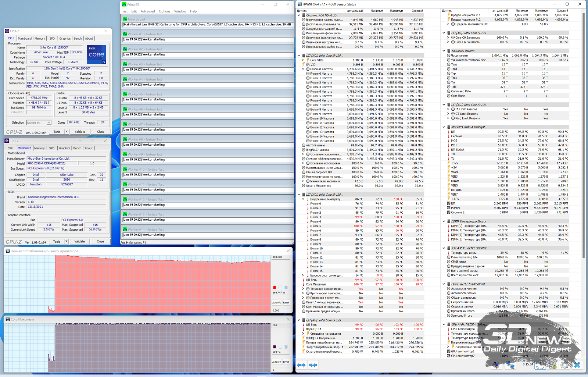Screen dimensions: 588x377
Task: Click the Worker #1 Torture Test window icon
Action: (x=125, y=34)
